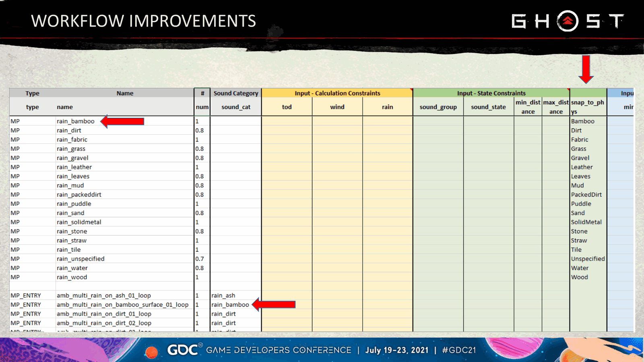Click the rain_mud name cell
The width and height of the screenshot is (644, 362).
125,185
